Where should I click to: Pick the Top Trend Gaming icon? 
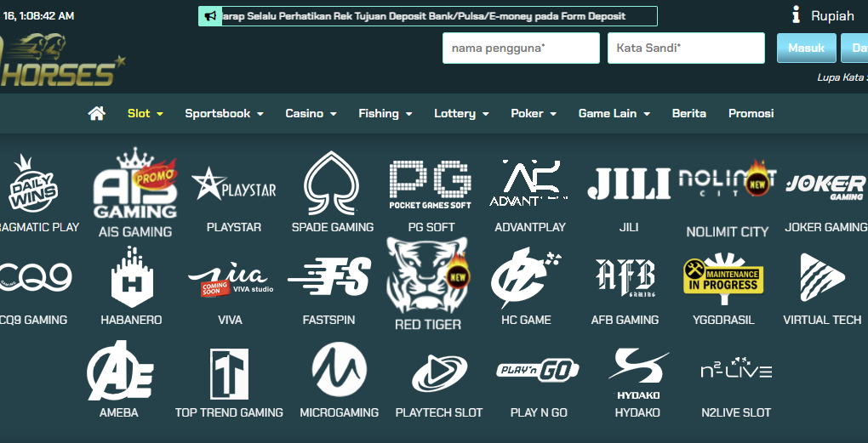coord(229,373)
